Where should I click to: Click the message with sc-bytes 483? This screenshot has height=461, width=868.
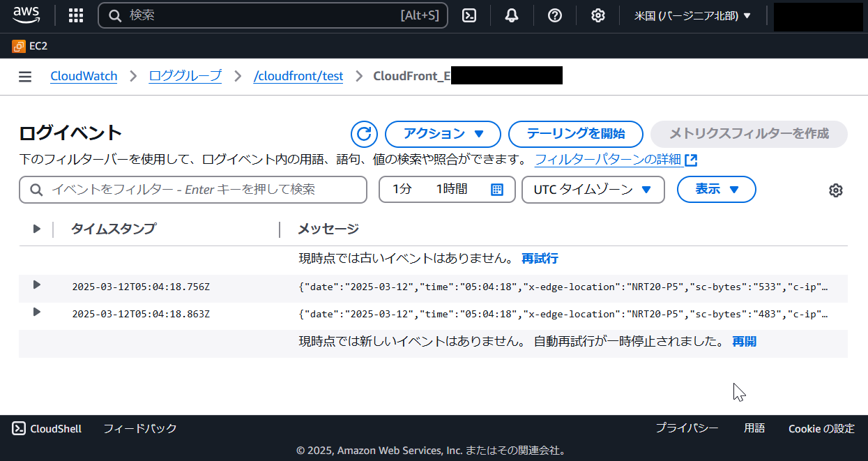pos(563,314)
